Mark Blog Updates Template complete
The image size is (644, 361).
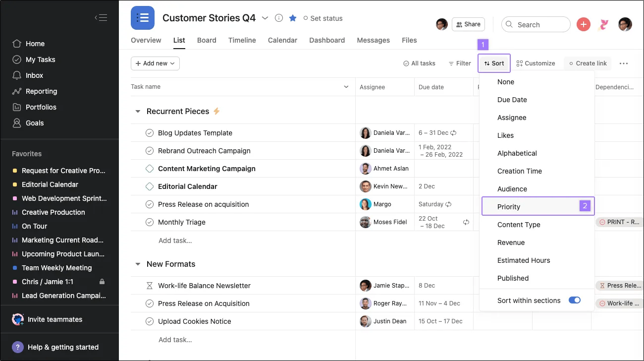(x=150, y=132)
